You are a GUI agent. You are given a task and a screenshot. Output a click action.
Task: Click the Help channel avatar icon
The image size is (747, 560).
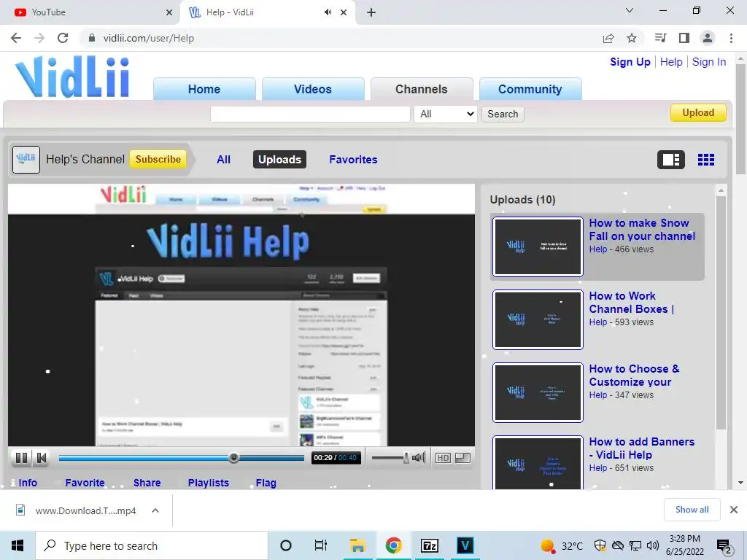[x=26, y=160]
